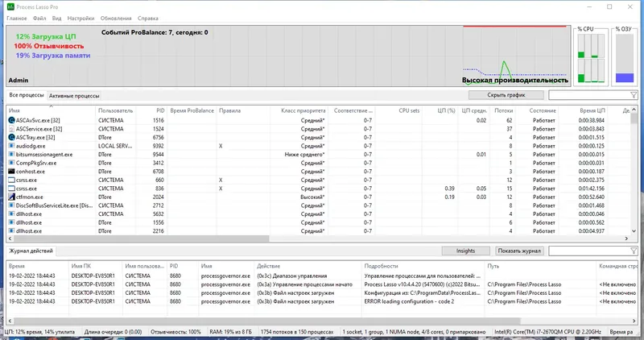
Task: Click the process list vertical scrollbar down arrow
Action: [x=634, y=231]
